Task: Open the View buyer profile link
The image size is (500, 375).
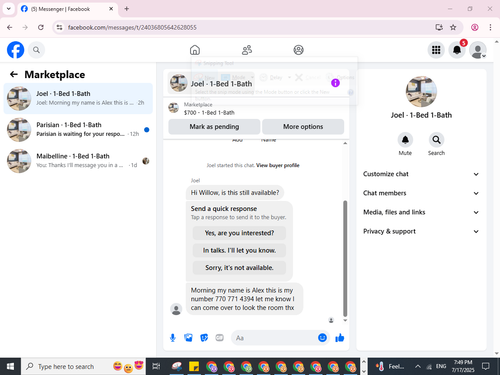Action: click(278, 165)
